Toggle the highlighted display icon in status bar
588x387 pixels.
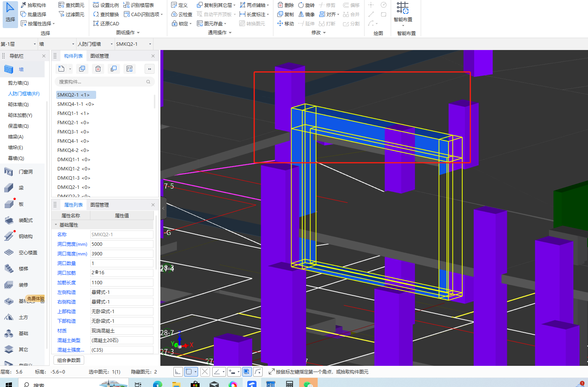point(247,372)
